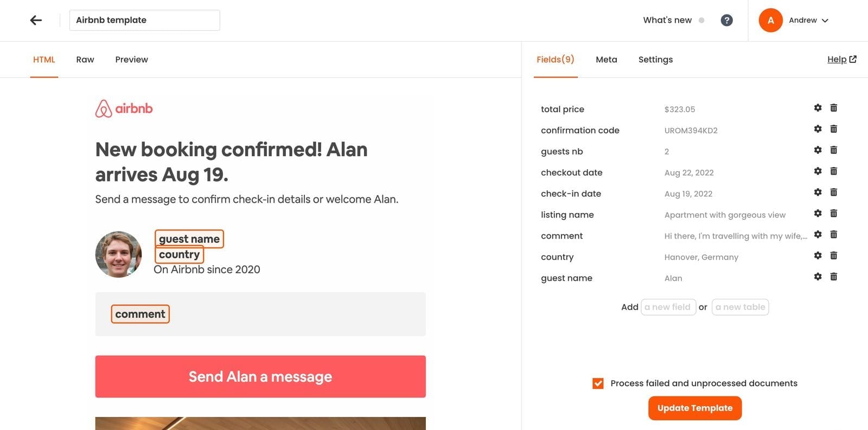The width and height of the screenshot is (868, 430).
Task: Switch to the Meta tab
Action: [x=606, y=60]
